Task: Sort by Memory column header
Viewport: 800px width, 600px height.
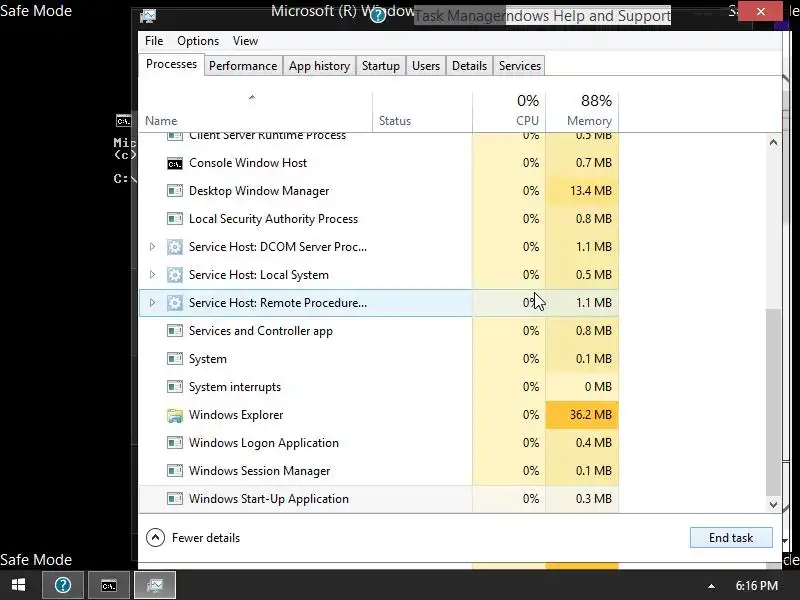Action: [x=582, y=112]
